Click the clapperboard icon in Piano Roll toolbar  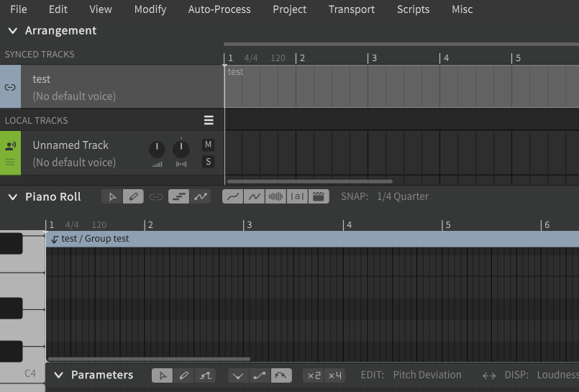(319, 197)
